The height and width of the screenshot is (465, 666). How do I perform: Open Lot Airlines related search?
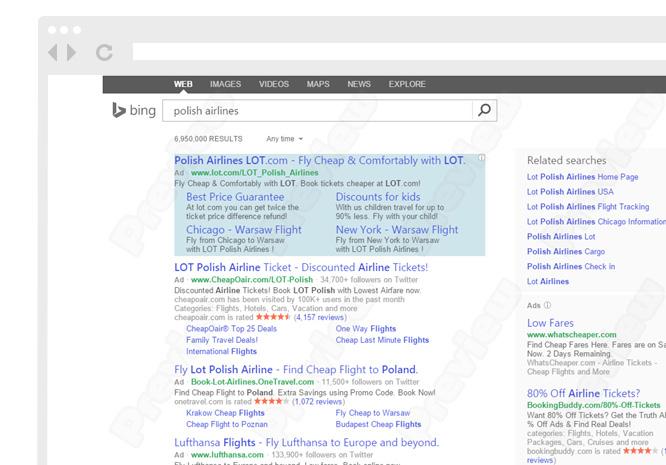(x=548, y=281)
